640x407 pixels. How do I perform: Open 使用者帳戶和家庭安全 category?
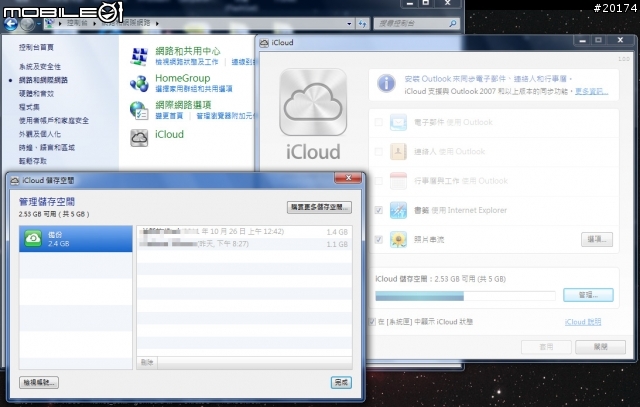tap(53, 120)
